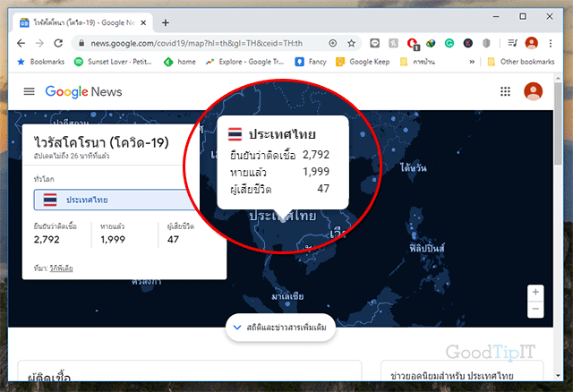The image size is (573, 392).
Task: Click recovered value 1,999 in side panel
Action: click(113, 240)
